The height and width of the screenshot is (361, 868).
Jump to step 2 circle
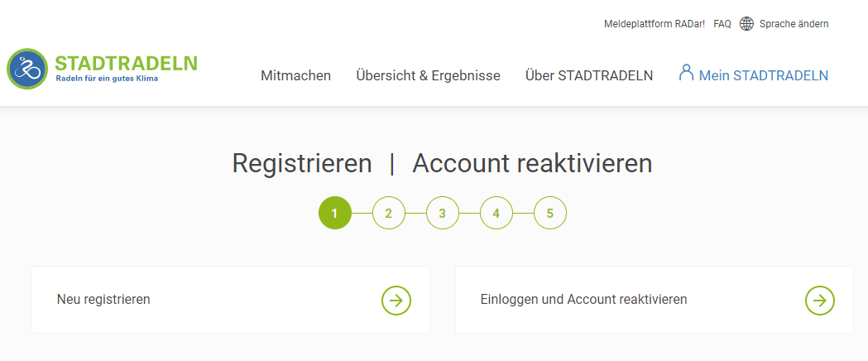[389, 213]
